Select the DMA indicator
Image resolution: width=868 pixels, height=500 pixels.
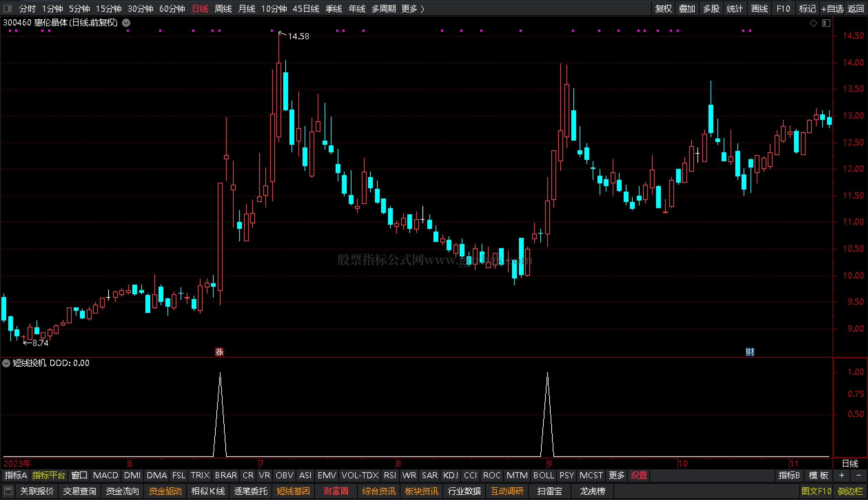(x=157, y=476)
